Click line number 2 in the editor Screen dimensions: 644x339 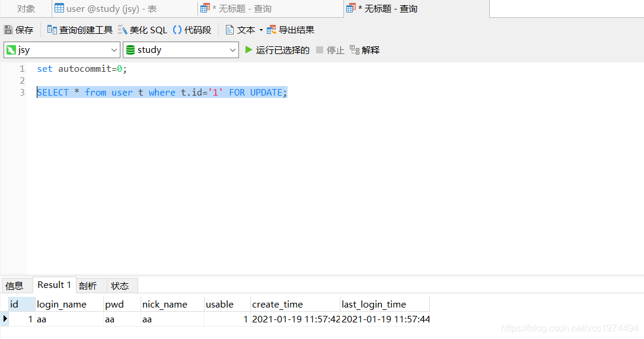coord(22,81)
